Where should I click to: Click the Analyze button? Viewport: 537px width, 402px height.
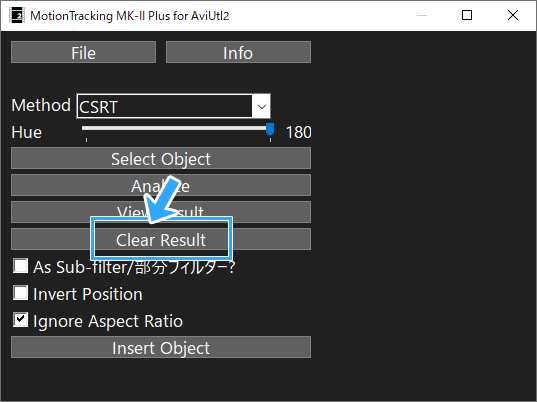pos(161,185)
